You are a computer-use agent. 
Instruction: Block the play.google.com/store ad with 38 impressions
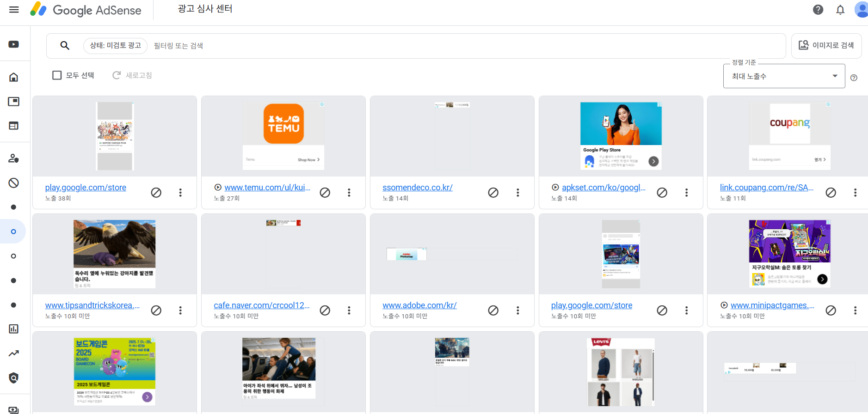156,193
